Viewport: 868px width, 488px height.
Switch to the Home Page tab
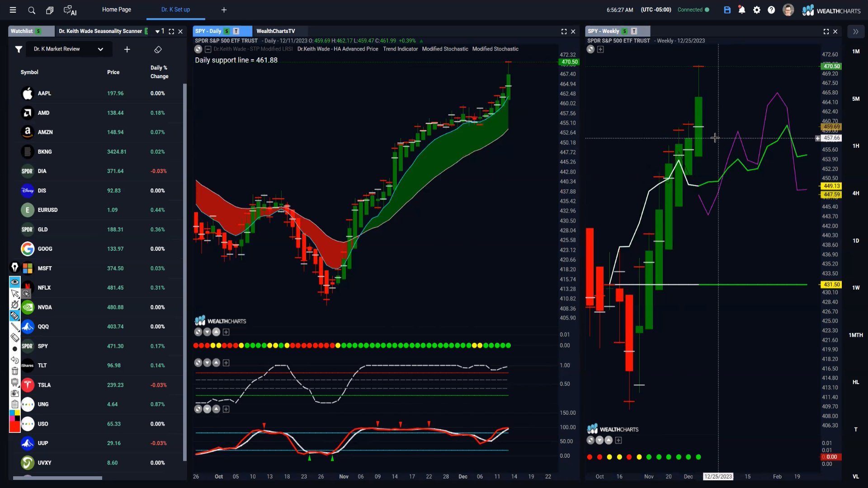[117, 9]
